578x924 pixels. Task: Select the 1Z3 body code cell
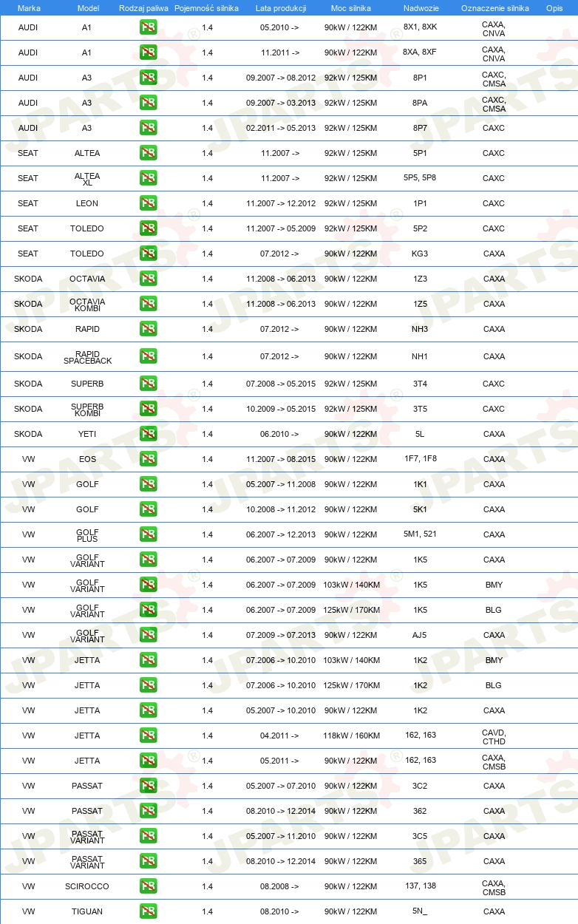[x=420, y=279]
